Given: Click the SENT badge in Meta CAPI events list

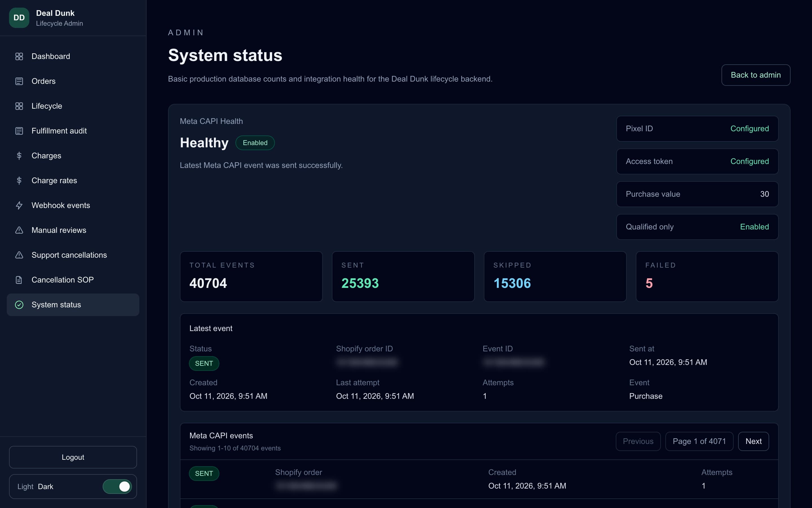Looking at the screenshot, I should point(204,473).
